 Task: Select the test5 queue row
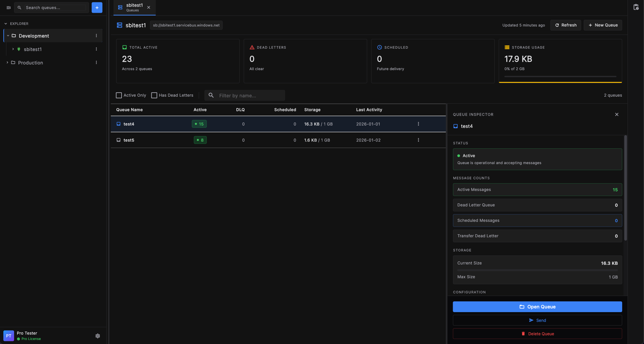[129, 140]
